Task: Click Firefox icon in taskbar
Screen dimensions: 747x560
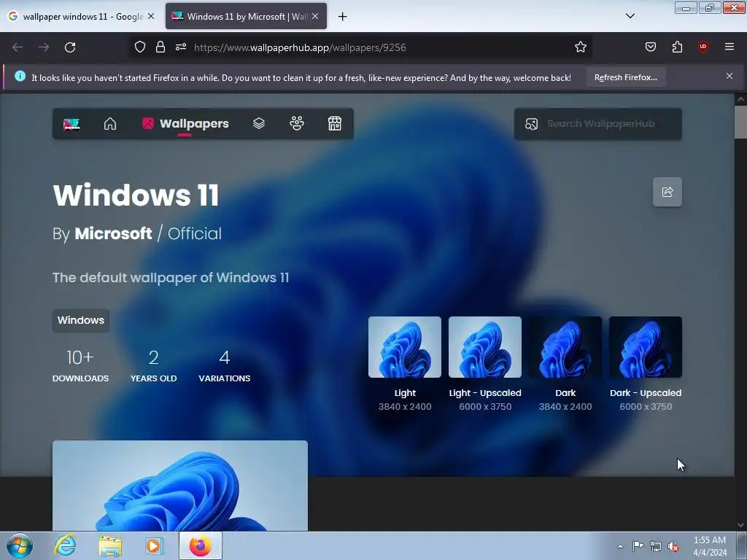Action: pos(201,545)
